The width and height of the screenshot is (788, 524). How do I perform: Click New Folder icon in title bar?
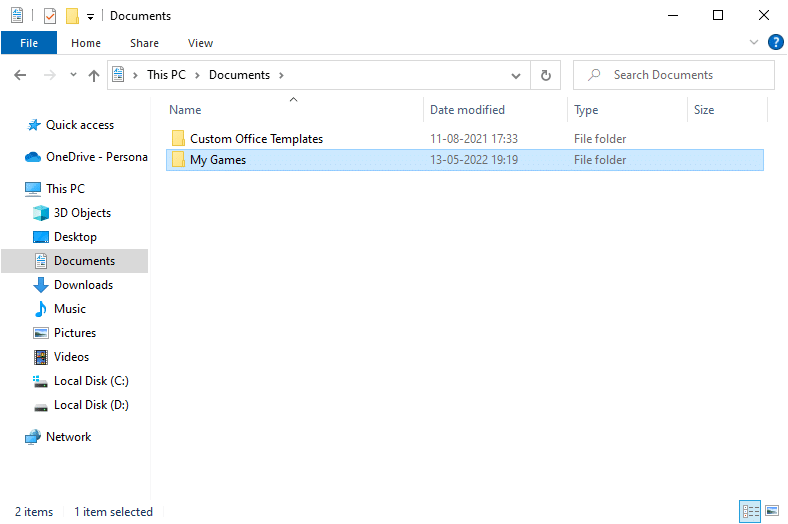pos(72,16)
